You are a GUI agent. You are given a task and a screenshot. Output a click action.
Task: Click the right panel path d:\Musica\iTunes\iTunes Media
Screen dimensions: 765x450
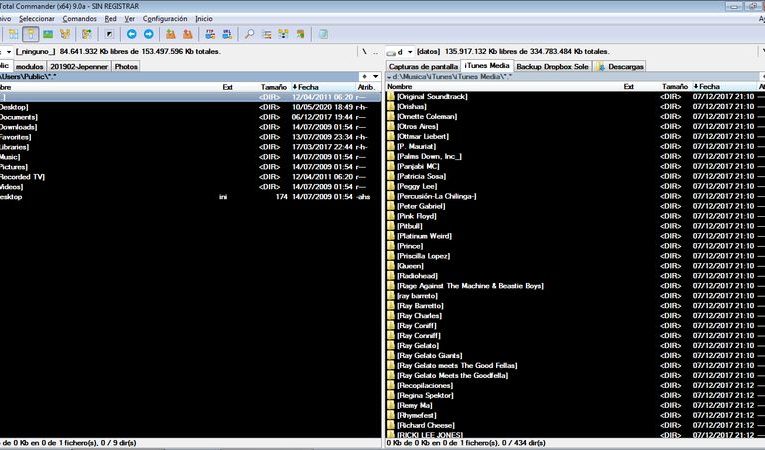tap(452, 77)
